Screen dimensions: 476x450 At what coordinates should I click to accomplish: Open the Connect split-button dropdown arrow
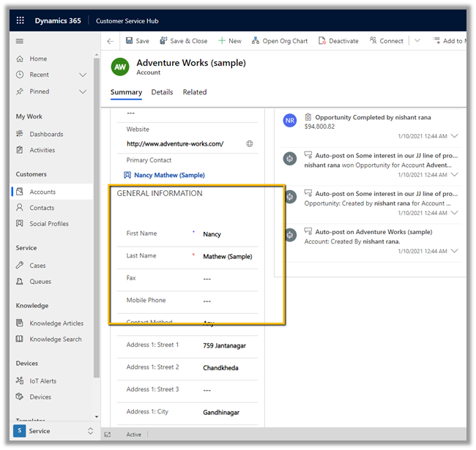tap(416, 42)
